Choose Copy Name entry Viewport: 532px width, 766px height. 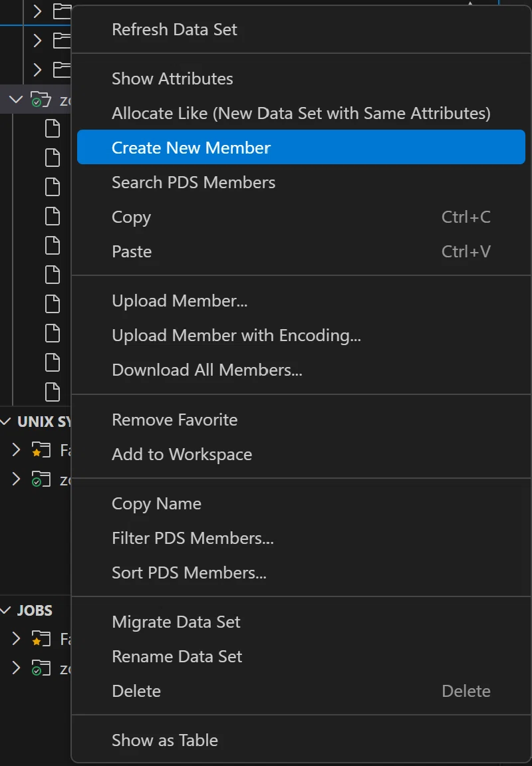click(x=301, y=503)
